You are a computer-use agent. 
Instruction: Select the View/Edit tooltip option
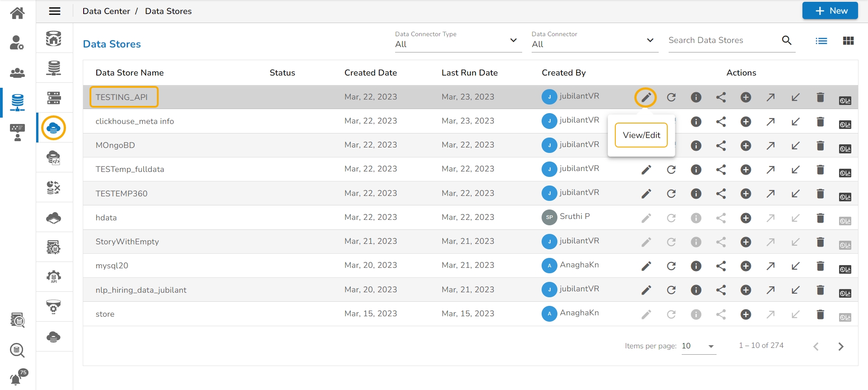click(x=641, y=135)
